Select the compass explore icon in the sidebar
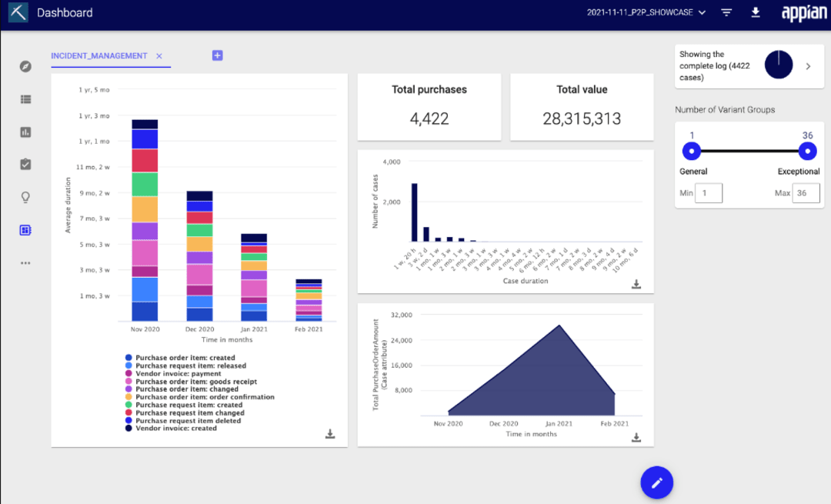The image size is (831, 504). click(x=25, y=66)
